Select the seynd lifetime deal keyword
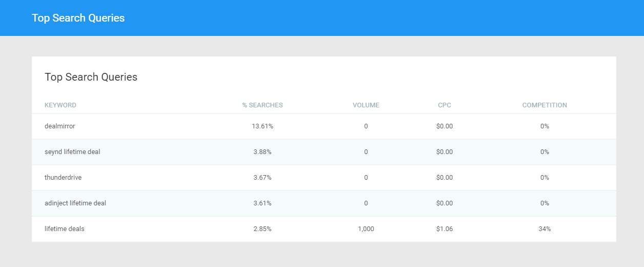 72,152
